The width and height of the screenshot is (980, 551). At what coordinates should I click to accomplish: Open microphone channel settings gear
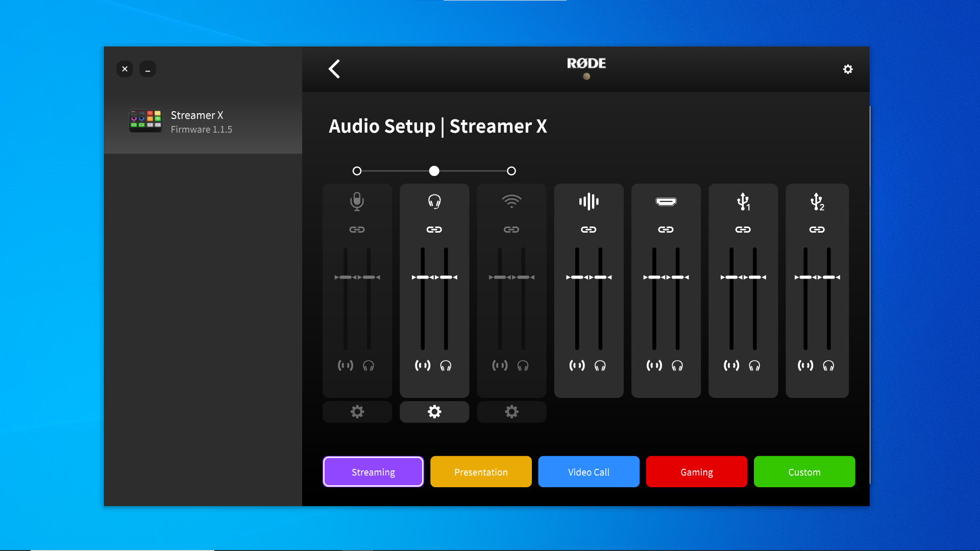[x=357, y=412]
